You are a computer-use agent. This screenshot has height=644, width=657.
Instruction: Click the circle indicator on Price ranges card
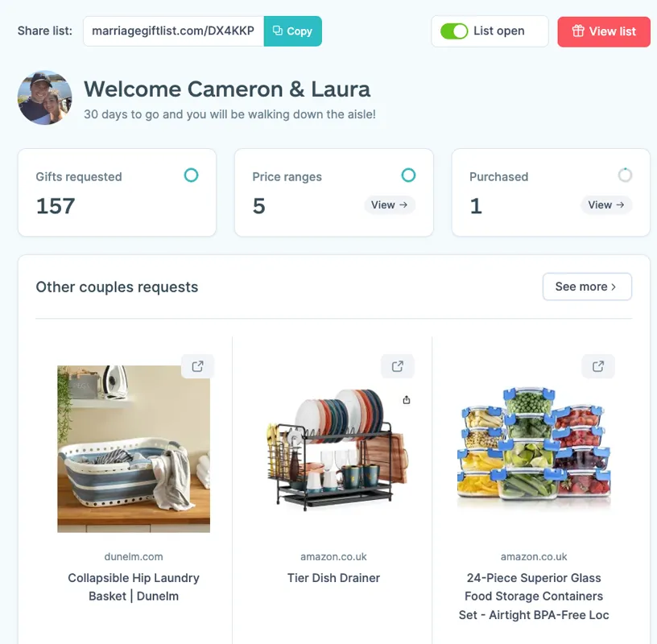pyautogui.click(x=408, y=175)
